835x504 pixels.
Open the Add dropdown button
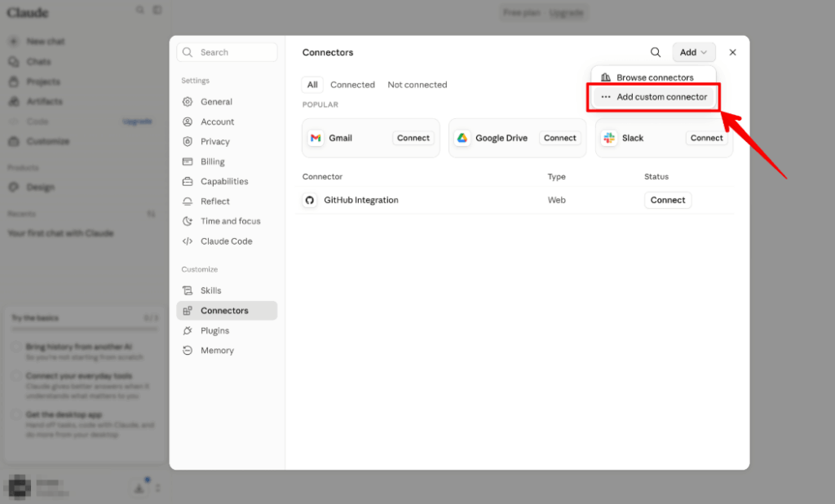693,52
